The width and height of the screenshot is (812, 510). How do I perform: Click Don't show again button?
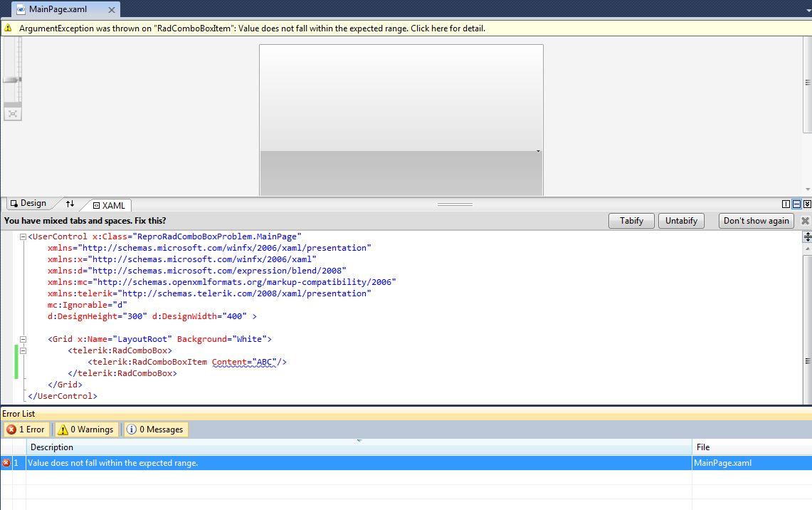tap(756, 221)
